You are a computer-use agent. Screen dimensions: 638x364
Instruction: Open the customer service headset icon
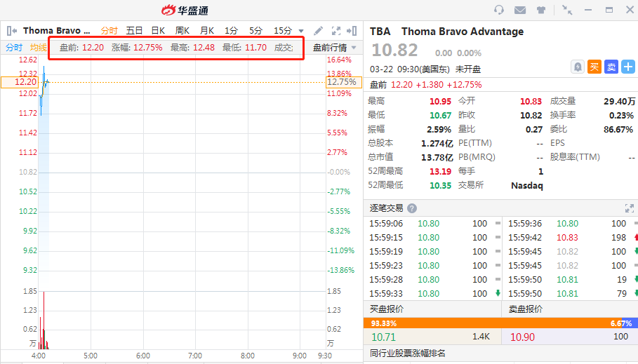click(x=499, y=10)
